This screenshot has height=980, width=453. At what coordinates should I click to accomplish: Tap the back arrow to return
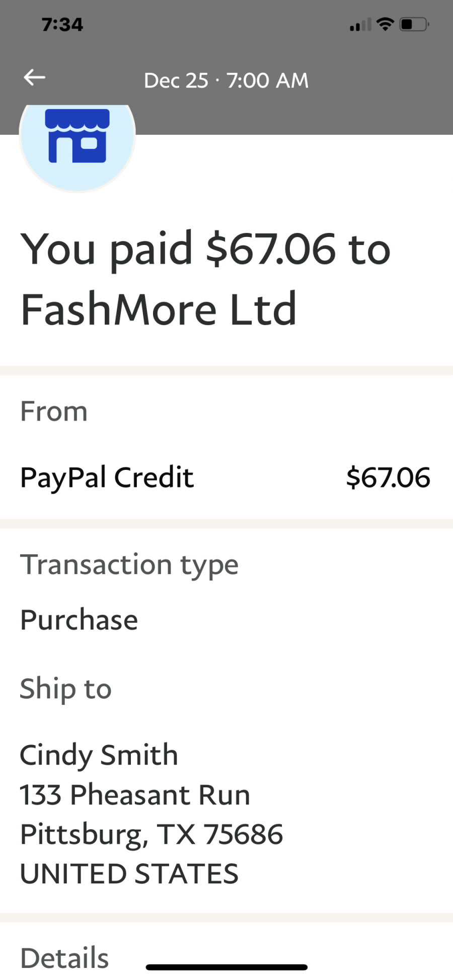tap(33, 78)
